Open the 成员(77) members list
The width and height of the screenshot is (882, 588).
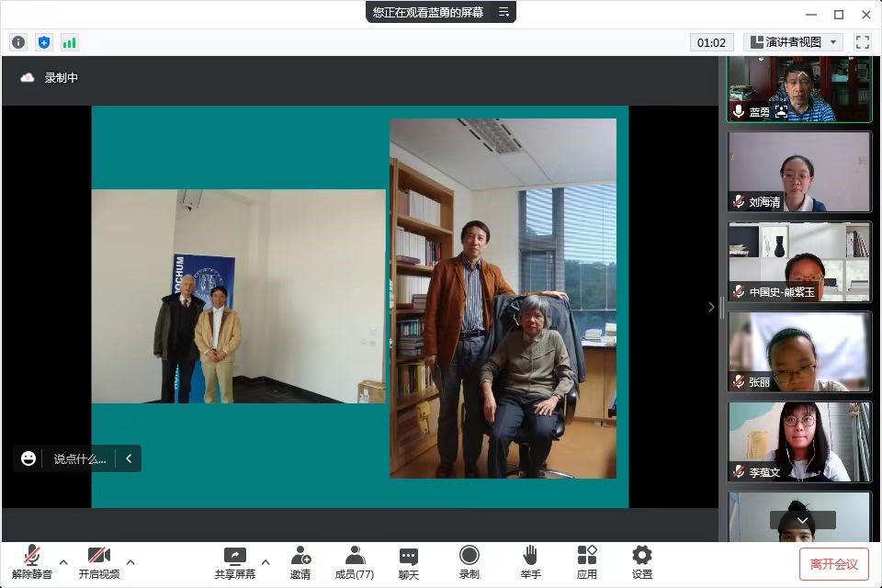point(354,561)
